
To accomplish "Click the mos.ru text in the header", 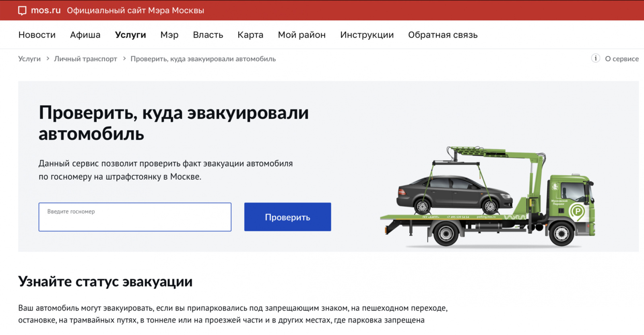I will tap(46, 10).
